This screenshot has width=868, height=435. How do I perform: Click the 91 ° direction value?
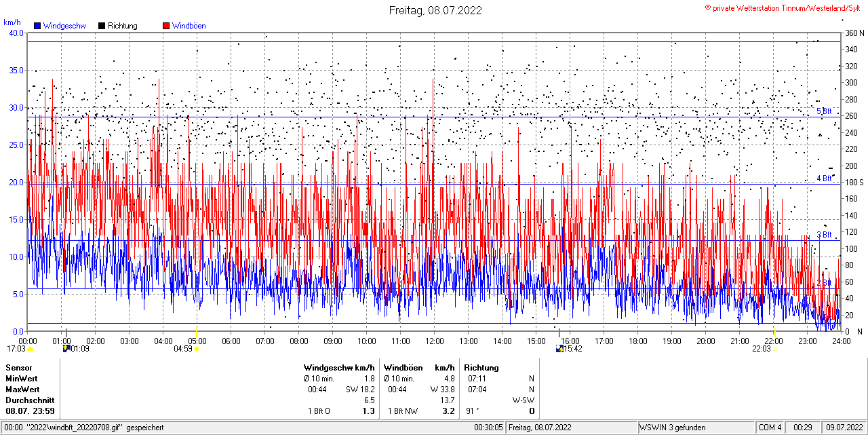(x=473, y=411)
